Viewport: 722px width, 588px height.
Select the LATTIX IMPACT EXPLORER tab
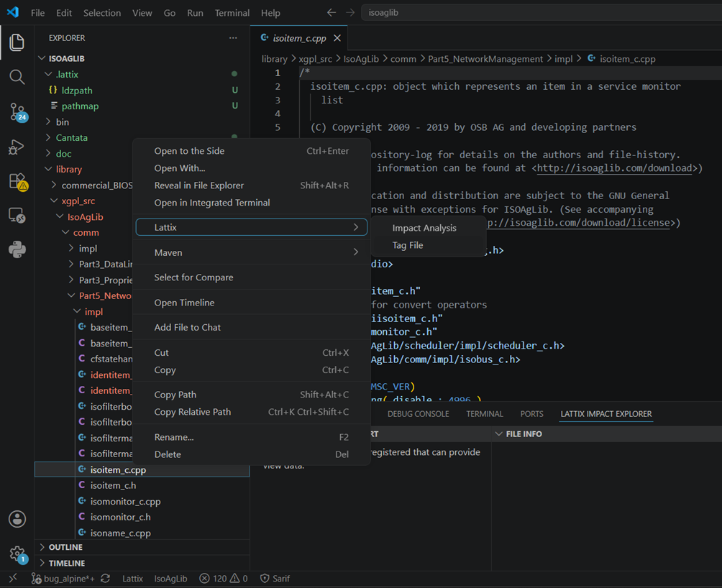click(x=606, y=414)
